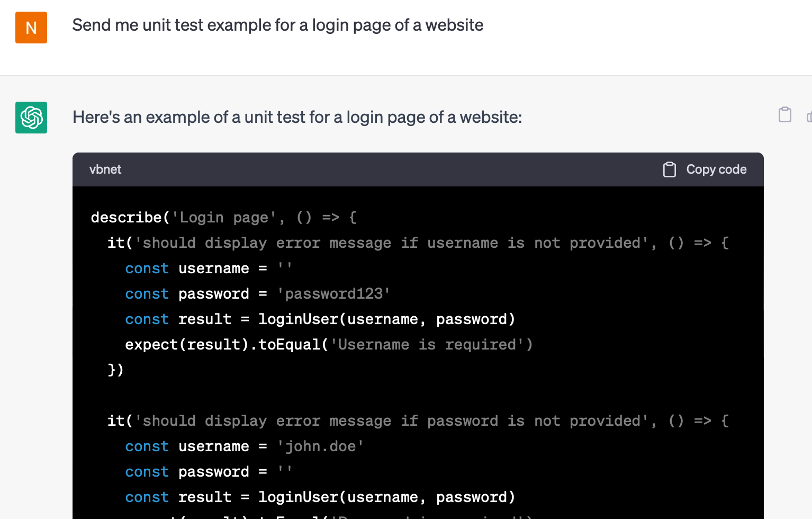Click the vbnet language label
This screenshot has height=519, width=812.
105,169
